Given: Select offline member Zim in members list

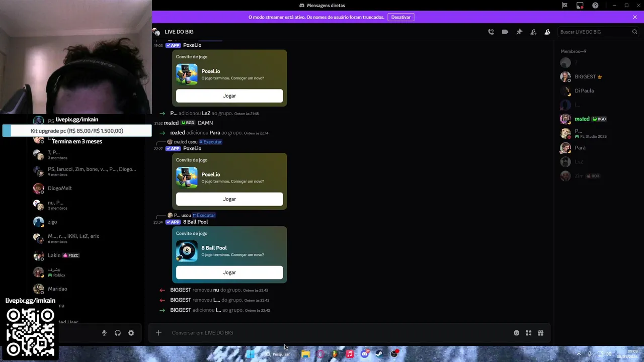Looking at the screenshot, I should pyautogui.click(x=599, y=176).
